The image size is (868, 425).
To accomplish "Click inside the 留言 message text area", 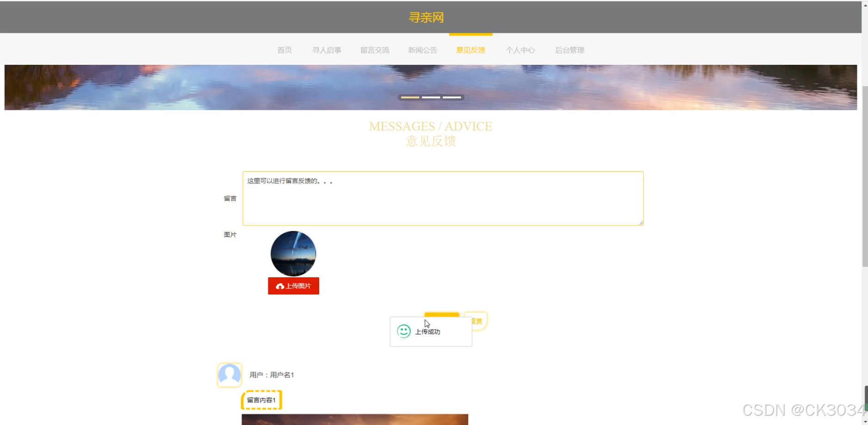I will coord(443,199).
